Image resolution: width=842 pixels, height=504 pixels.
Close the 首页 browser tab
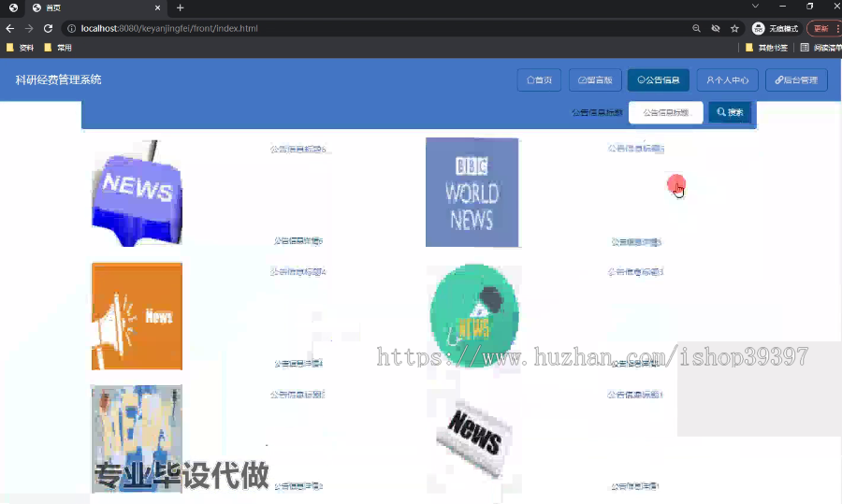[157, 7]
